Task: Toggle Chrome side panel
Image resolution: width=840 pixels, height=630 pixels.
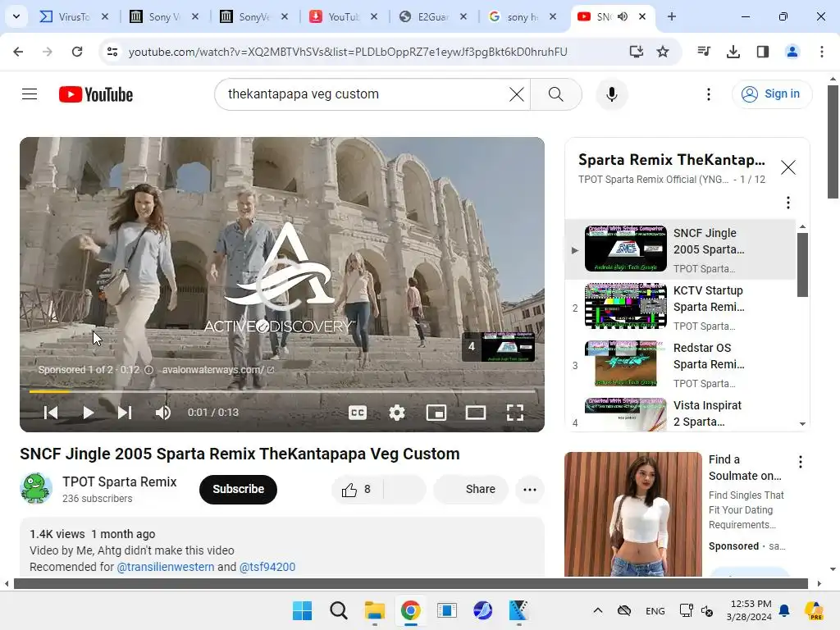Action: tap(763, 52)
